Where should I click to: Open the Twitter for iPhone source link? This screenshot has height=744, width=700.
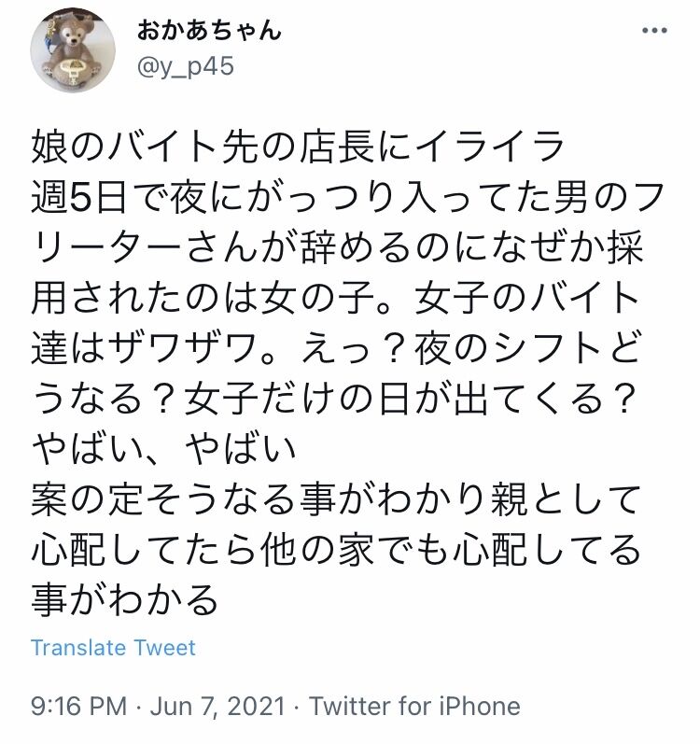pos(415,706)
